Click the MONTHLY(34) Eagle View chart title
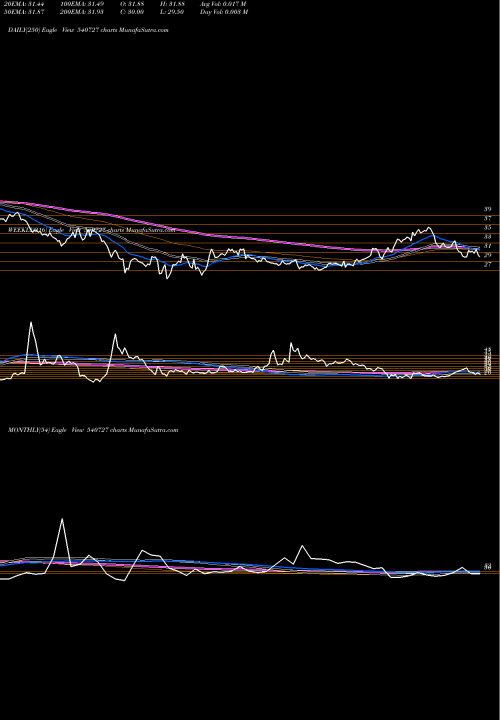 click(x=93, y=430)
